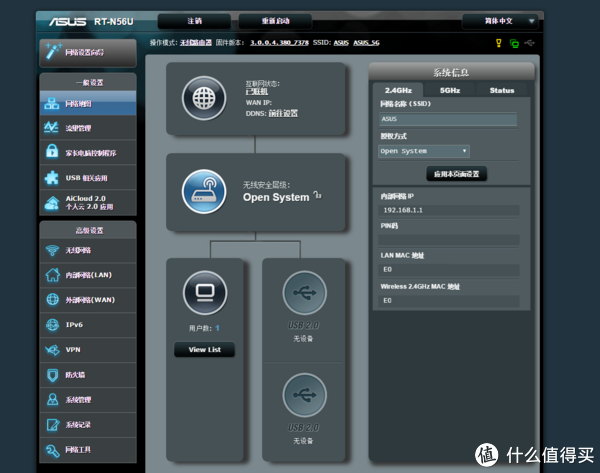The image size is (600, 473).
Task: Click the USB status icon in header
Action: coord(530,43)
